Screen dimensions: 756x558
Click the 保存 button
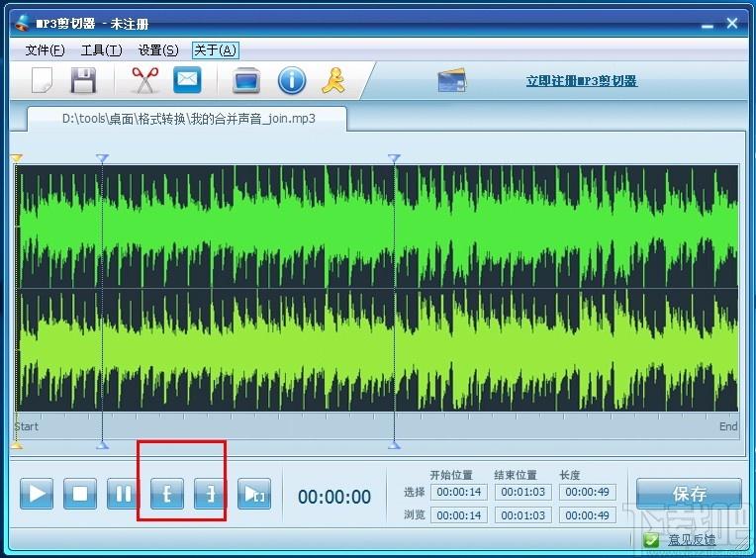point(689,494)
